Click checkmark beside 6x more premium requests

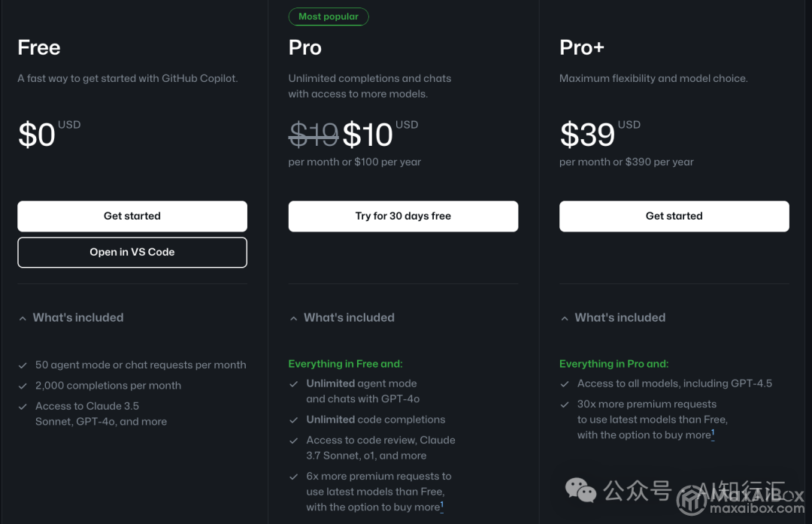coord(294,477)
